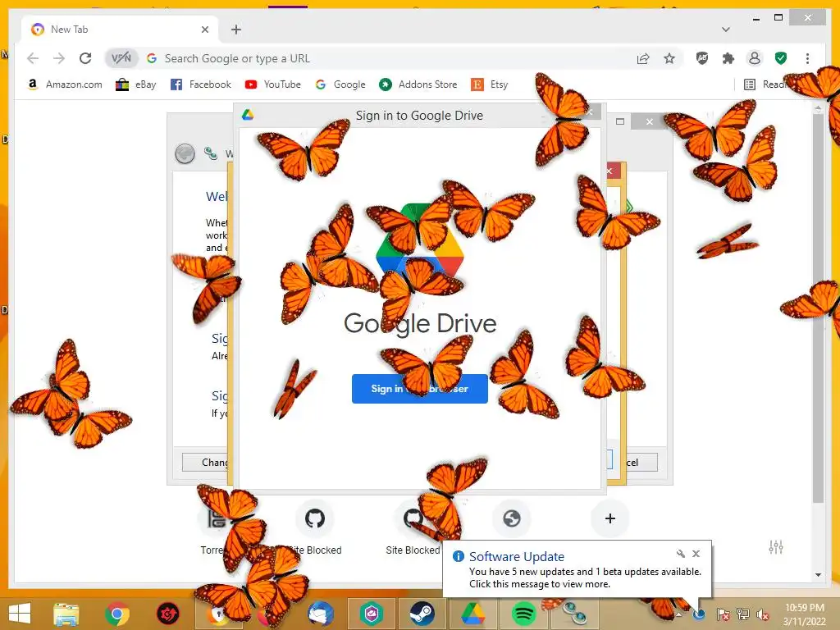Open a new tab with plus button

coord(236,30)
